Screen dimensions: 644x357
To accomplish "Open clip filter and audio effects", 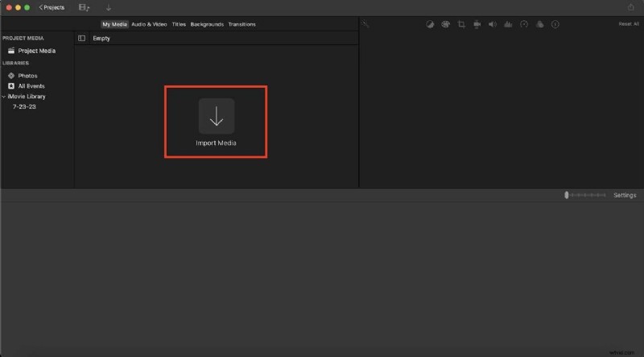I will pos(539,24).
